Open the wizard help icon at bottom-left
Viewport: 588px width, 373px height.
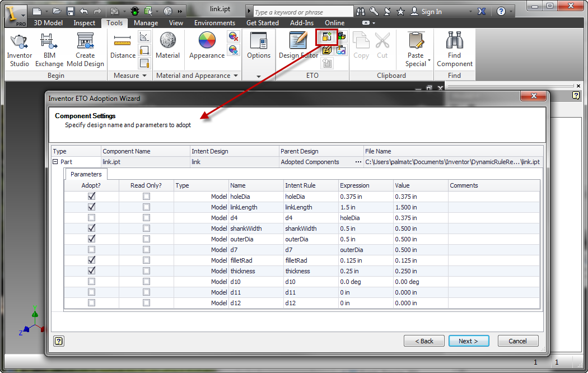[x=59, y=341]
